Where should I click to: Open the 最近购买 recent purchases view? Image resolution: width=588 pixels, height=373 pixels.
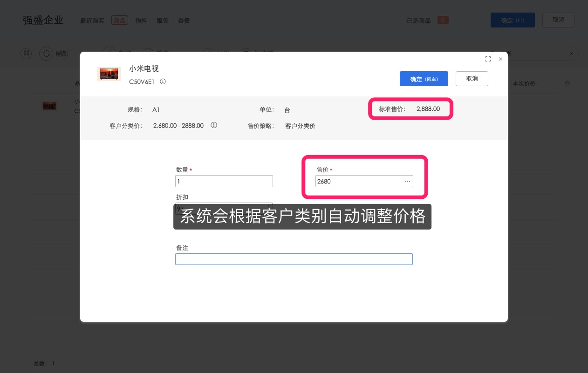92,20
